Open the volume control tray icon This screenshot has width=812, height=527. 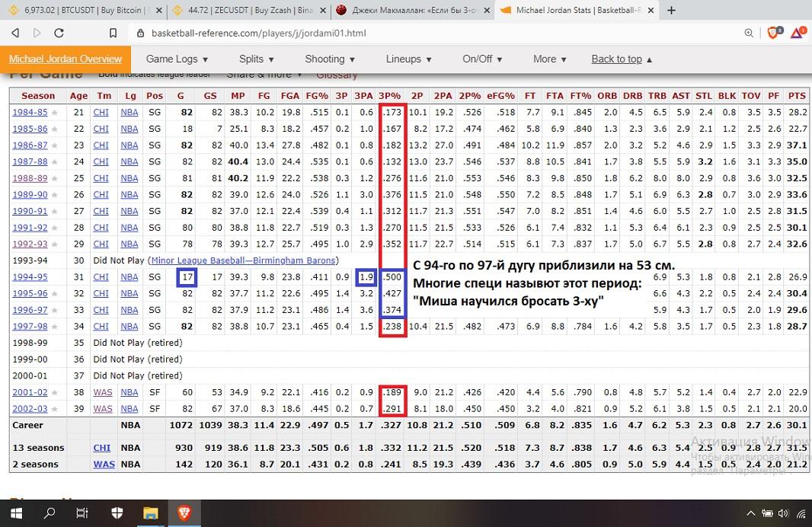pyautogui.click(x=783, y=513)
